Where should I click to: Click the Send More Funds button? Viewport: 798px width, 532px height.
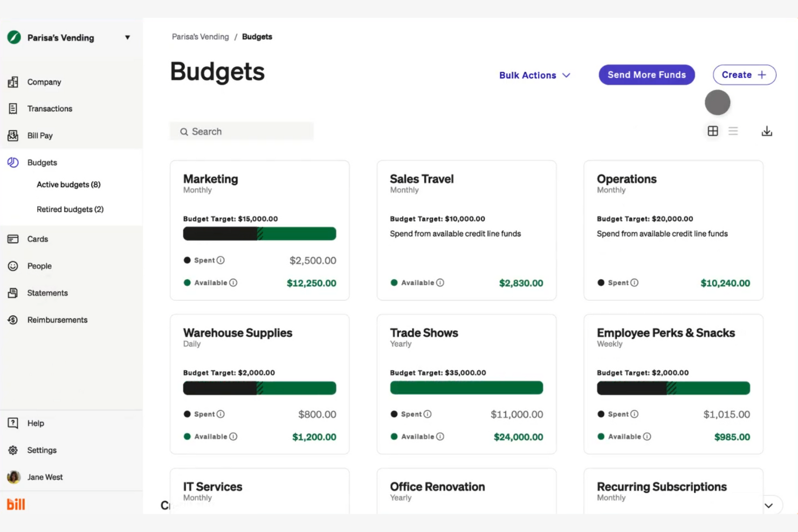(x=646, y=74)
